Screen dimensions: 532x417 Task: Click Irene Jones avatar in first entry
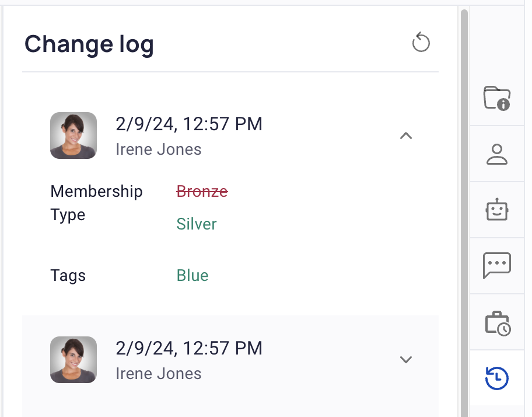point(73,135)
